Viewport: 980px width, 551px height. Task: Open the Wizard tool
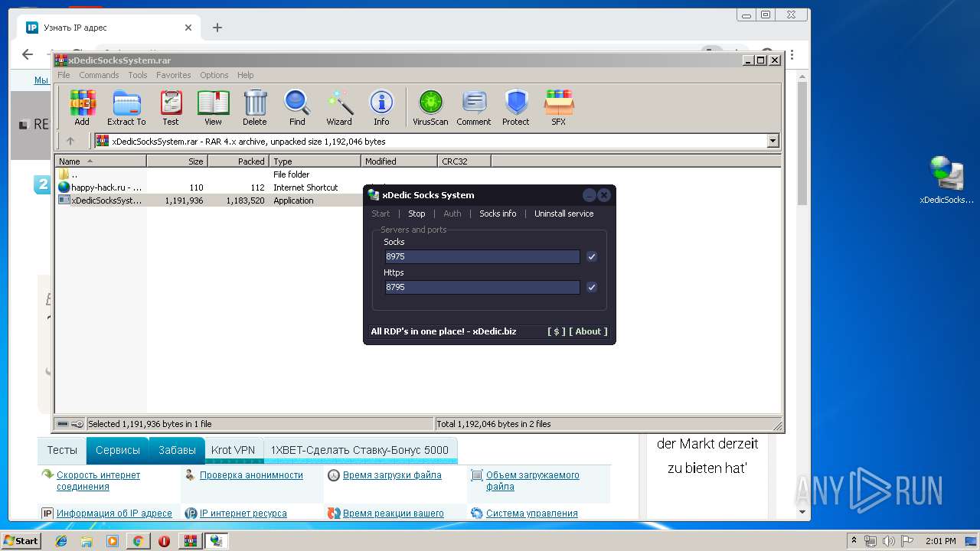point(339,107)
